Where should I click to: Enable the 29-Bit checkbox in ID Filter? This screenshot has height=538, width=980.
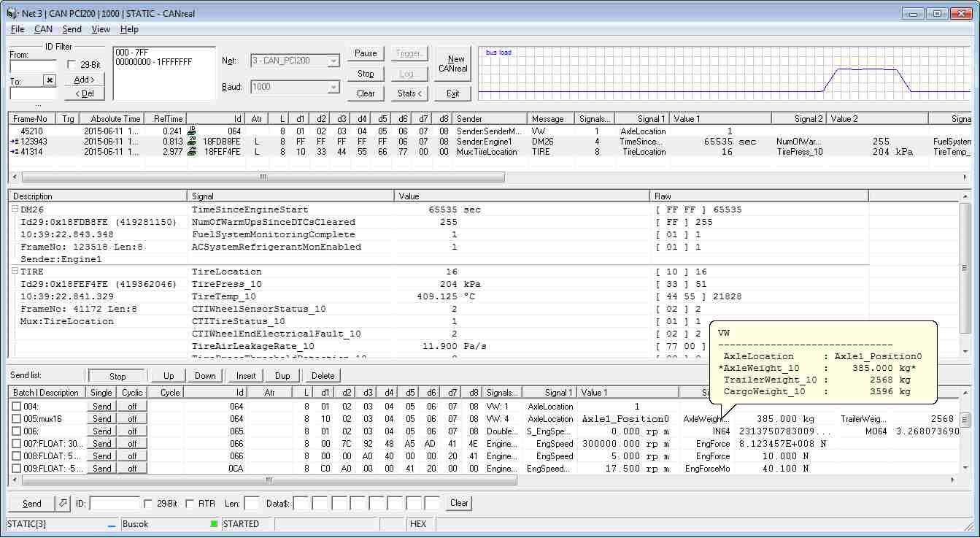(x=72, y=65)
